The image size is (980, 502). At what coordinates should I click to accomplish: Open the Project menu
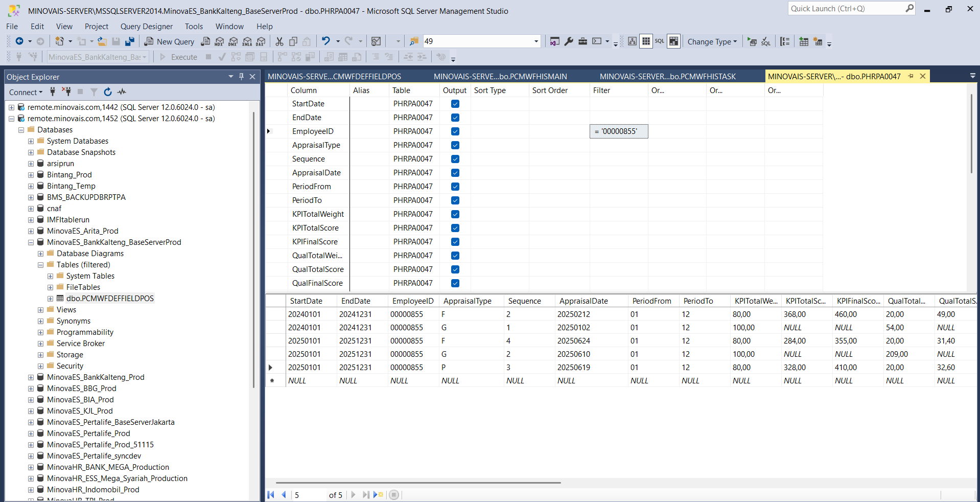coord(97,27)
